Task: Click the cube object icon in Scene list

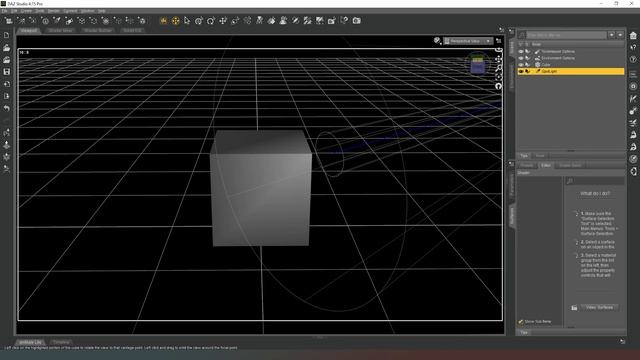Action: click(537, 64)
